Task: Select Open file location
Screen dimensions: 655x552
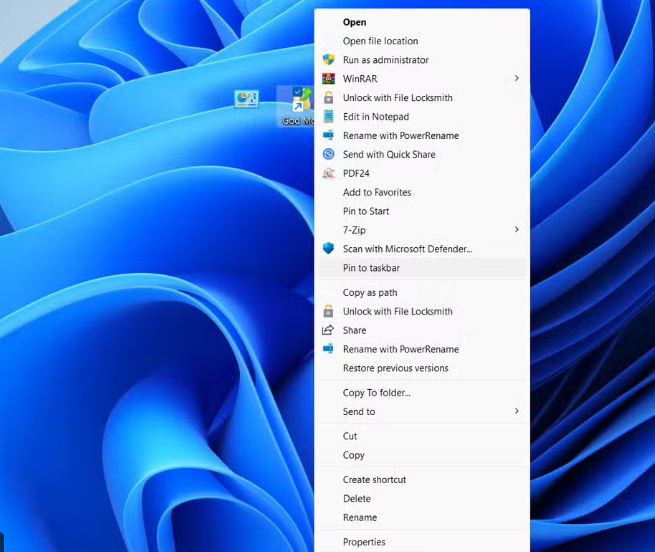Action: pyautogui.click(x=380, y=41)
